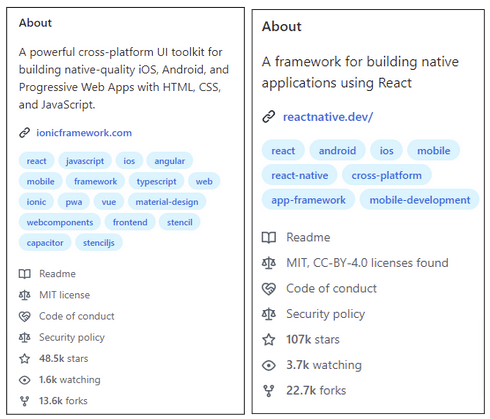Click eye icon beside 1.6k watching
Image resolution: width=490 pixels, height=419 pixels.
coord(25,380)
